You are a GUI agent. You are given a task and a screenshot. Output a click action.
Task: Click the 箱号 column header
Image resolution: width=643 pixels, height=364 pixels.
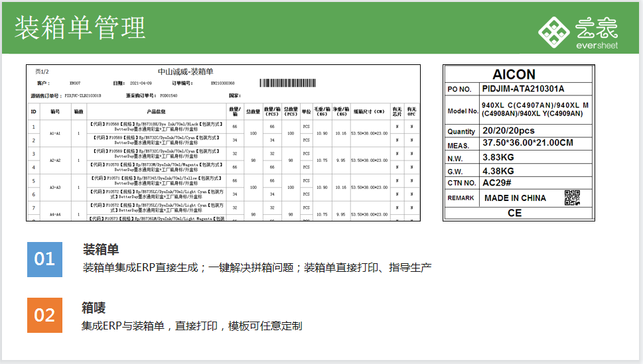pyautogui.click(x=55, y=111)
